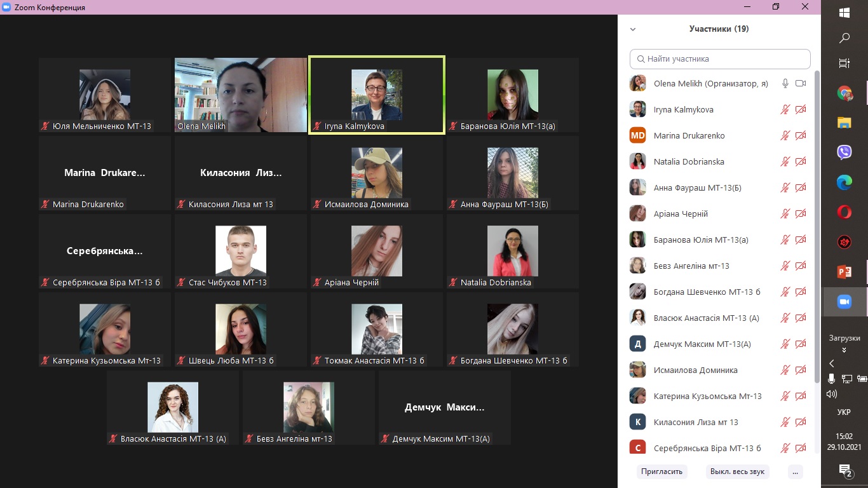The width and height of the screenshot is (868, 488).
Task: Select Швець Люба МТ-13 б tile
Action: (240, 329)
